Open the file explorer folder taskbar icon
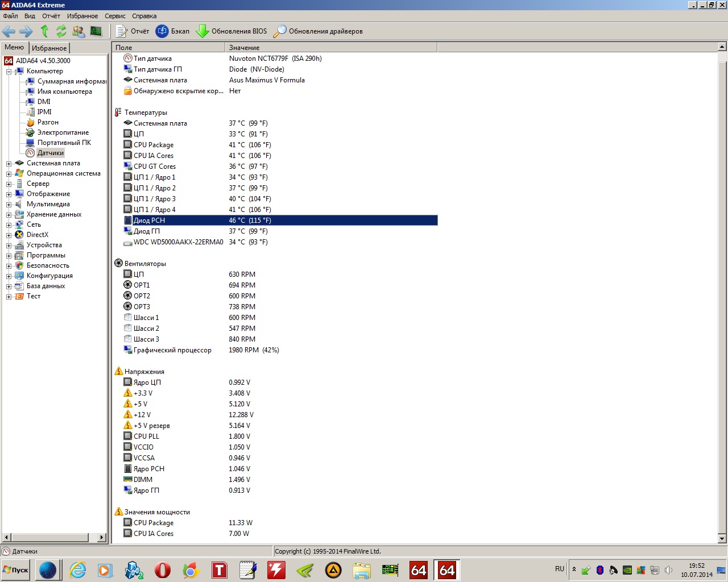This screenshot has height=582, width=728. (362, 570)
